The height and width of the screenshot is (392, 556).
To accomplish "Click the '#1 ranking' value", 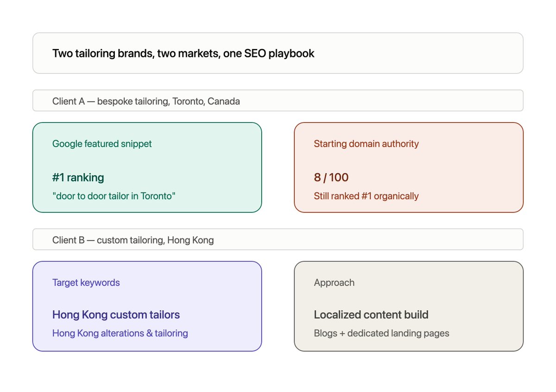I will tap(78, 177).
